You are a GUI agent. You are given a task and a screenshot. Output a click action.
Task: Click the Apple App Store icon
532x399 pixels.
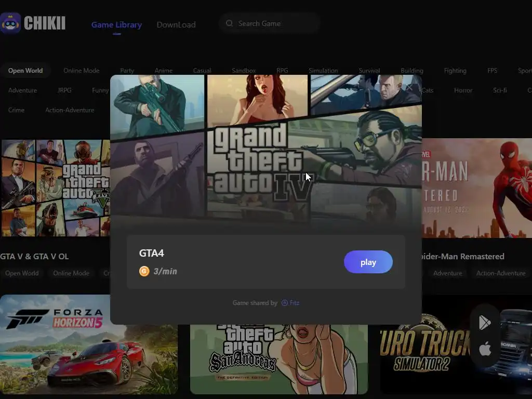(x=485, y=349)
